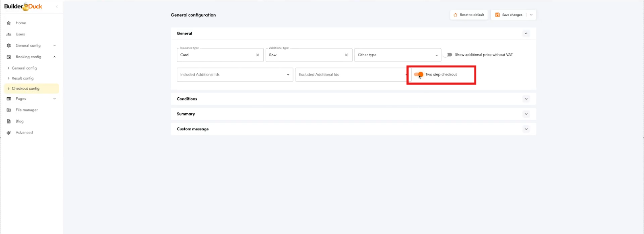Screen dimensions: 644x234
Task: Enable Show additional price without VAT
Action: click(x=448, y=55)
